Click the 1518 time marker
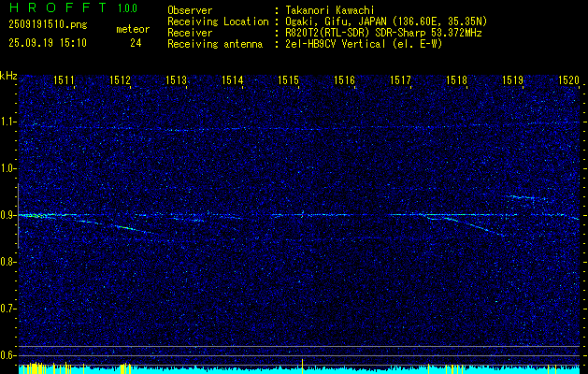The image size is (588, 374). [x=456, y=79]
